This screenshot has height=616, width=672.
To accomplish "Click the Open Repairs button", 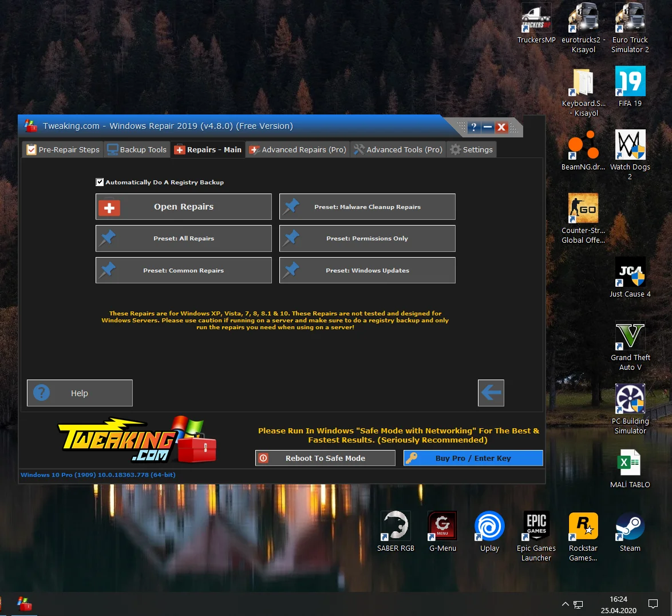I will pyautogui.click(x=183, y=207).
